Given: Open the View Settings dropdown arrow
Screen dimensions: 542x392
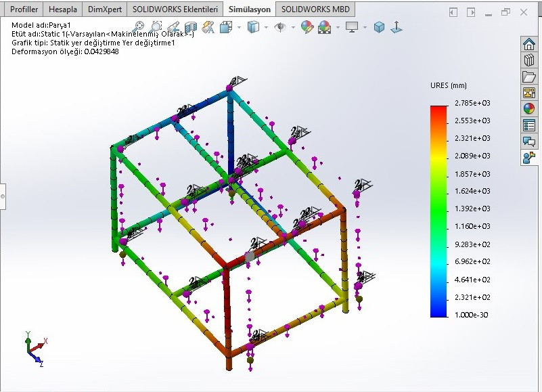Looking at the screenshot, I should coord(366,26).
